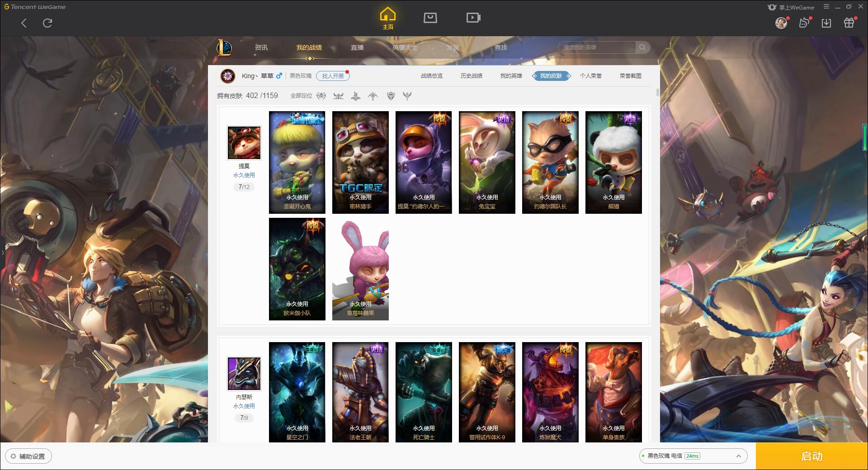Filter by sixth role icon in the row

coord(407,96)
